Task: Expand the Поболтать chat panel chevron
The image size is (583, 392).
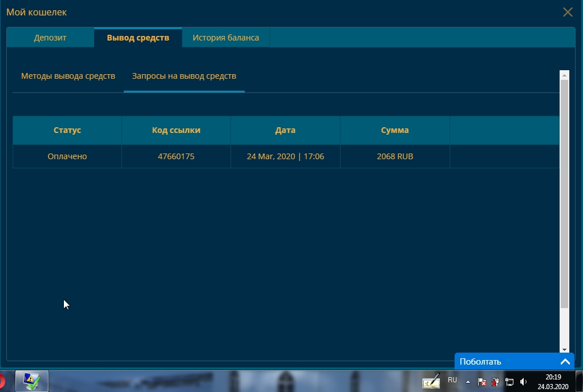Action: (x=565, y=361)
